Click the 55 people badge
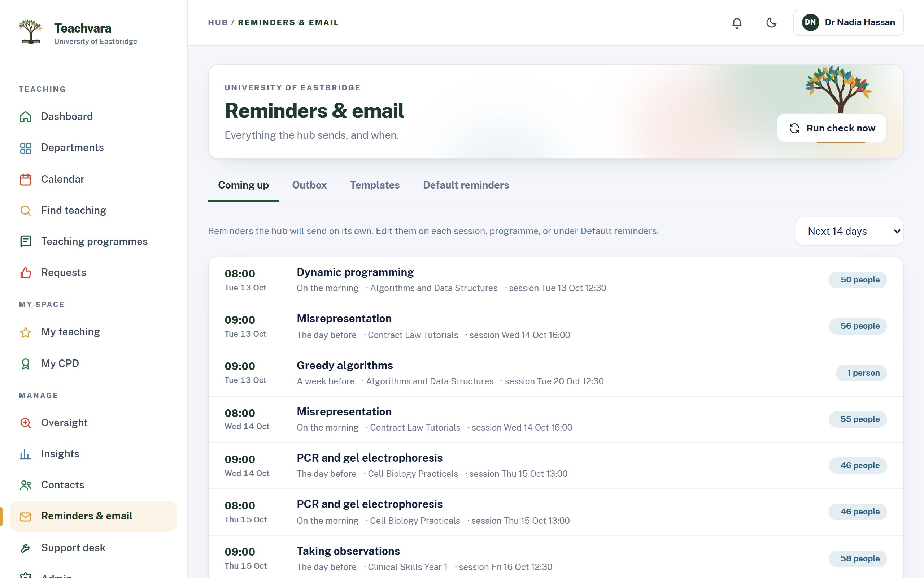 point(858,419)
